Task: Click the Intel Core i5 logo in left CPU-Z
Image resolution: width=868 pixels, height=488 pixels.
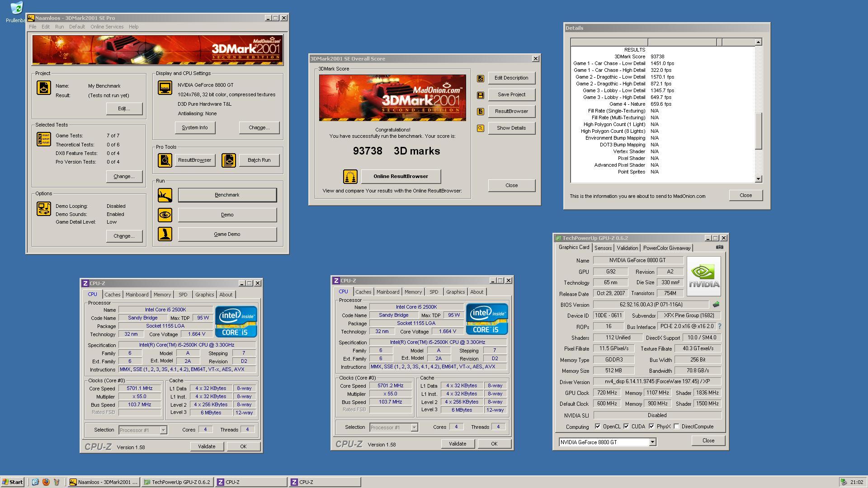Action: tap(236, 322)
